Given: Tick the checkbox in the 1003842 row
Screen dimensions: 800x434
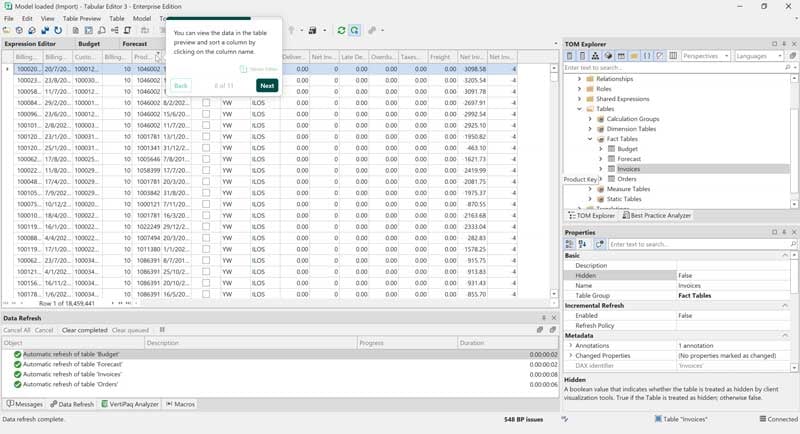Looking at the screenshot, I should 206,193.
